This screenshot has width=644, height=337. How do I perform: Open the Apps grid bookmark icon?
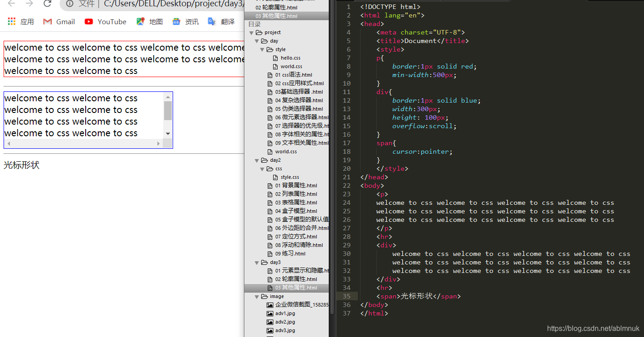[x=12, y=22]
